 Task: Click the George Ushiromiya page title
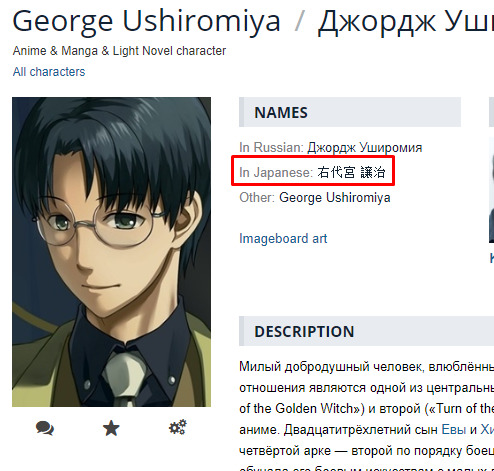pyautogui.click(x=146, y=22)
